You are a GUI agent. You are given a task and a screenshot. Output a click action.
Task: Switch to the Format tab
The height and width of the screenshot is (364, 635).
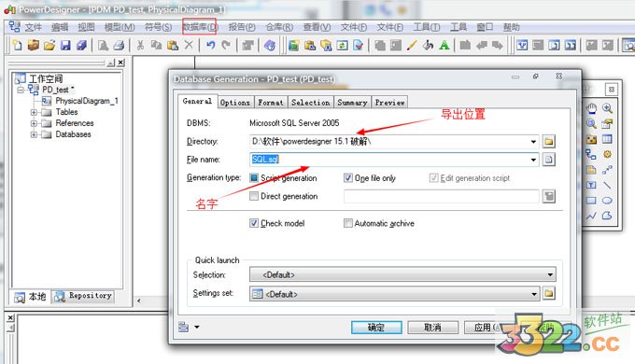[x=271, y=103]
